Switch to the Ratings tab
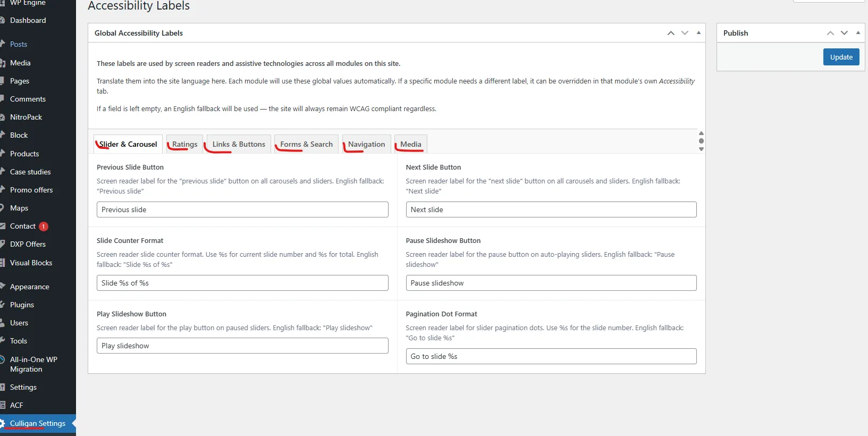 pyautogui.click(x=184, y=144)
